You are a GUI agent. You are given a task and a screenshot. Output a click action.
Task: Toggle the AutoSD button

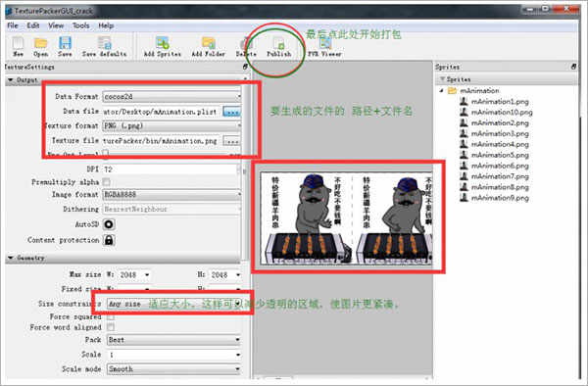point(109,224)
